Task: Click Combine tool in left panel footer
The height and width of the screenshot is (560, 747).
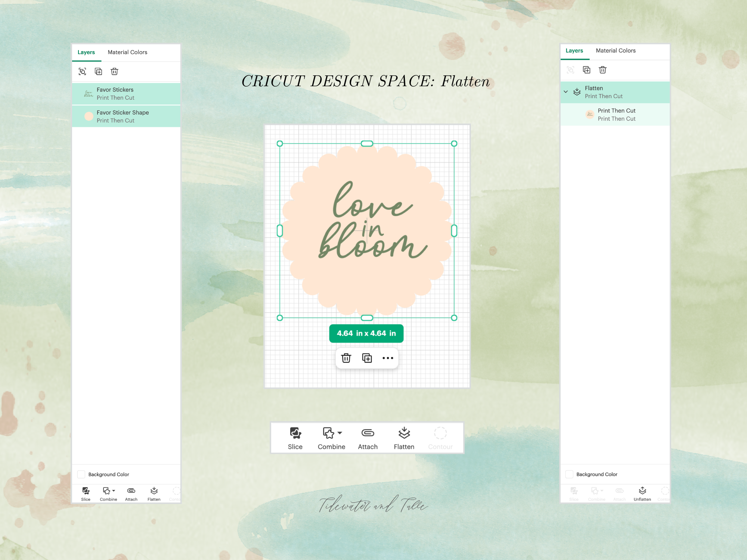Action: pyautogui.click(x=108, y=494)
